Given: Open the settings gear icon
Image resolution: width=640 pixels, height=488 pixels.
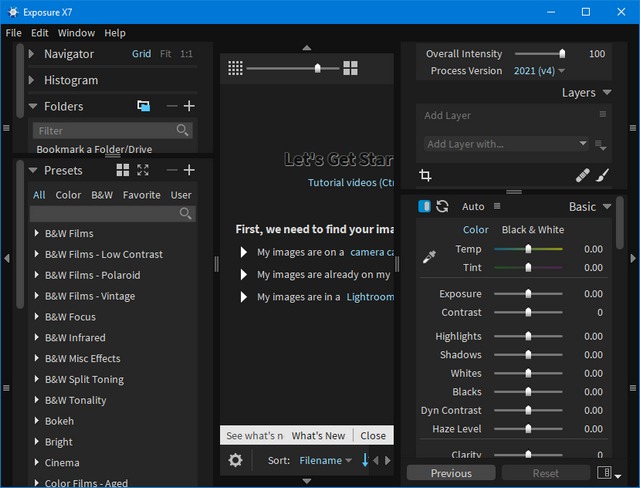Looking at the screenshot, I should pos(235,460).
